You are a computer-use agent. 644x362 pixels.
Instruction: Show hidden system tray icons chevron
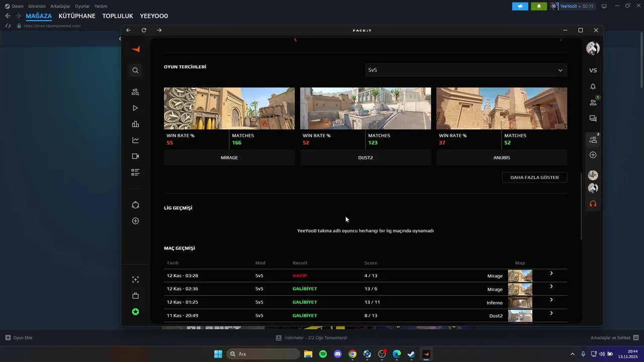click(572, 354)
